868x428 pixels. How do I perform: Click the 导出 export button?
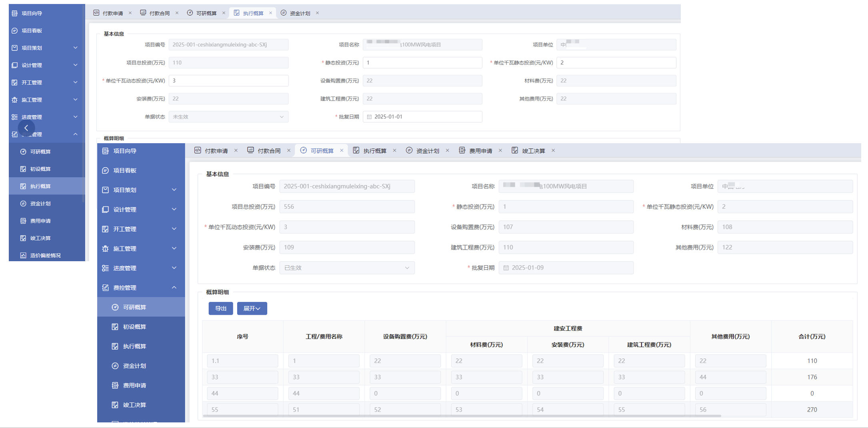coord(221,308)
